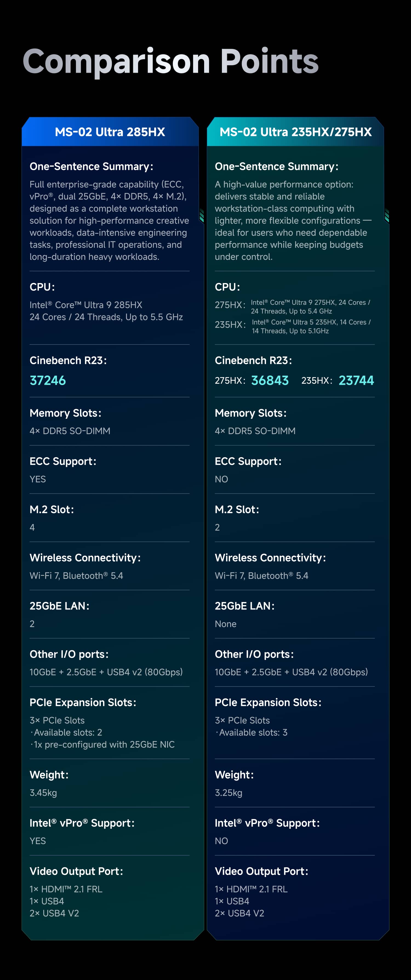The image size is (411, 980).
Task: Click the Intel Core Ultra 9 285HX text
Action: (x=86, y=305)
